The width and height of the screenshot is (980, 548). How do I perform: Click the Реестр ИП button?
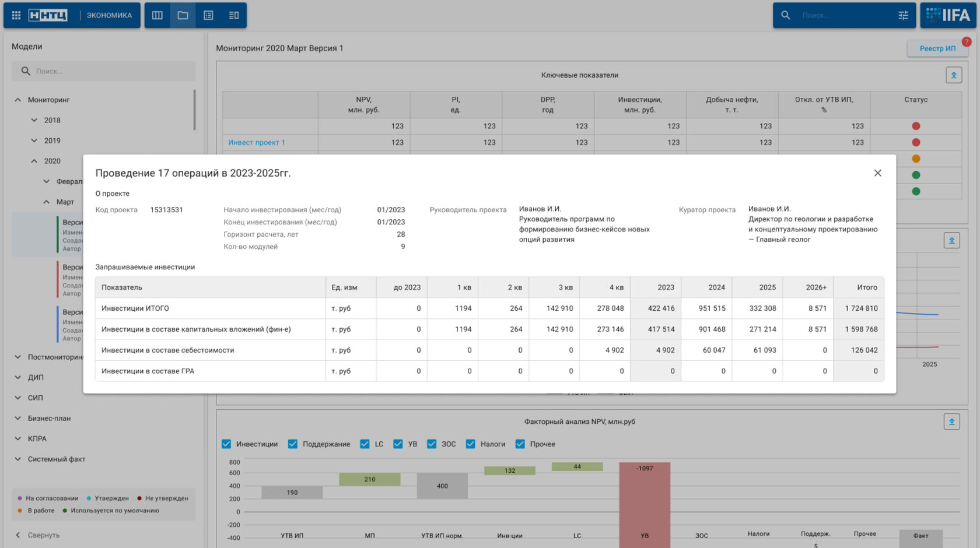(x=937, y=48)
